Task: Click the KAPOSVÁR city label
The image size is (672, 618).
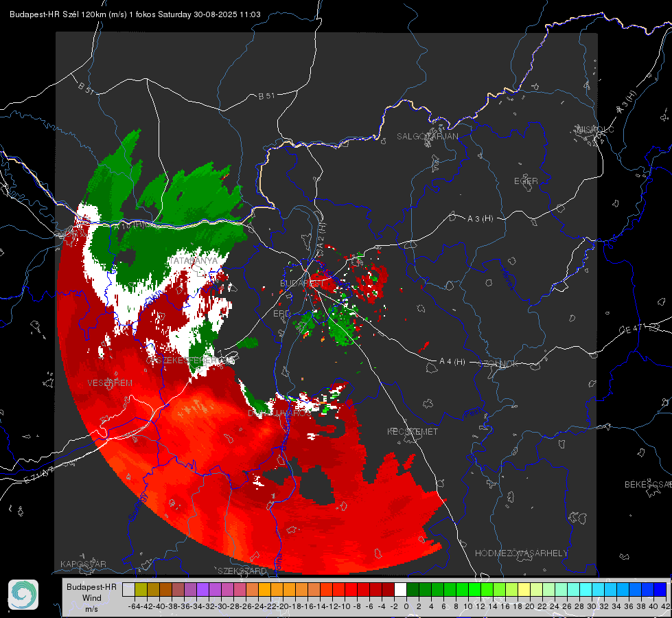Action: (83, 564)
